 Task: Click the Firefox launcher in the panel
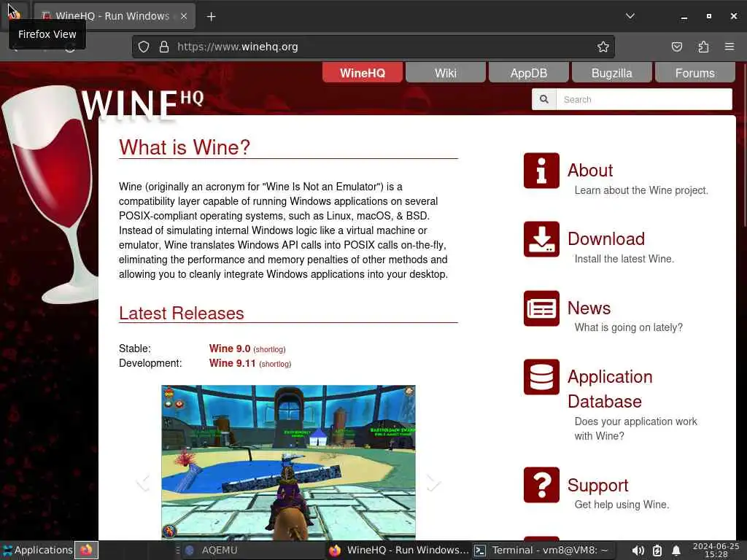[86, 550]
